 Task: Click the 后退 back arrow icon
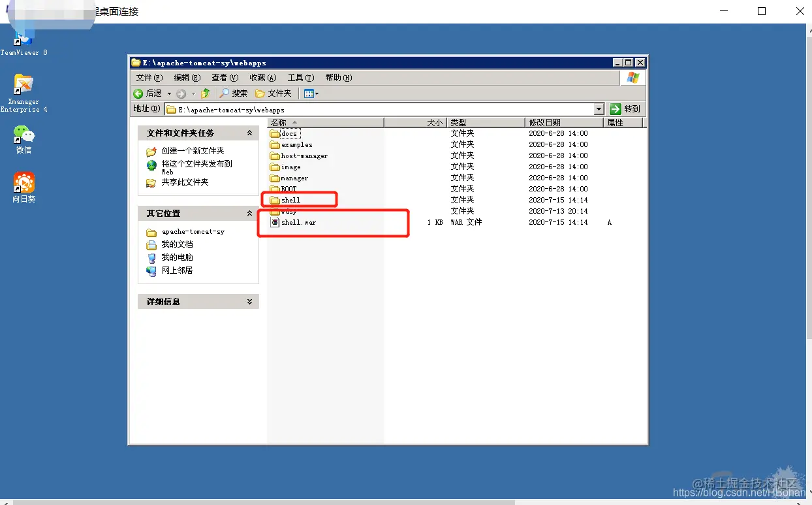point(138,93)
